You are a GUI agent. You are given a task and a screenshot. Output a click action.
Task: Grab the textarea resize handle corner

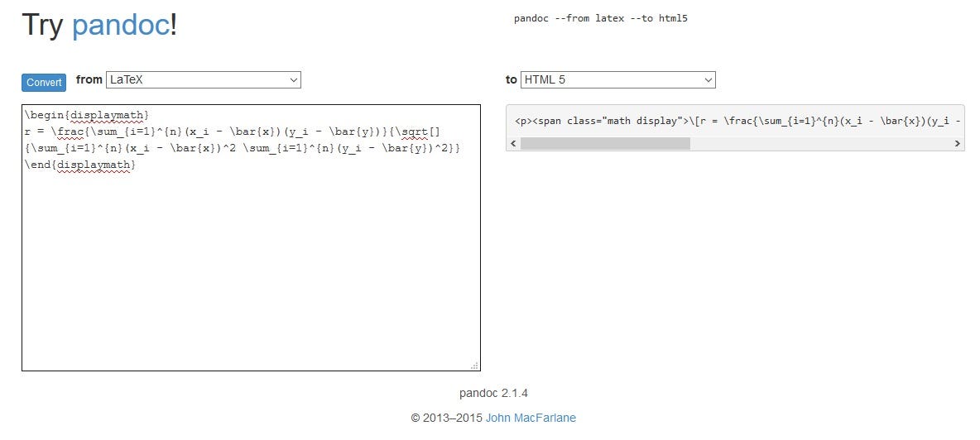click(475, 366)
